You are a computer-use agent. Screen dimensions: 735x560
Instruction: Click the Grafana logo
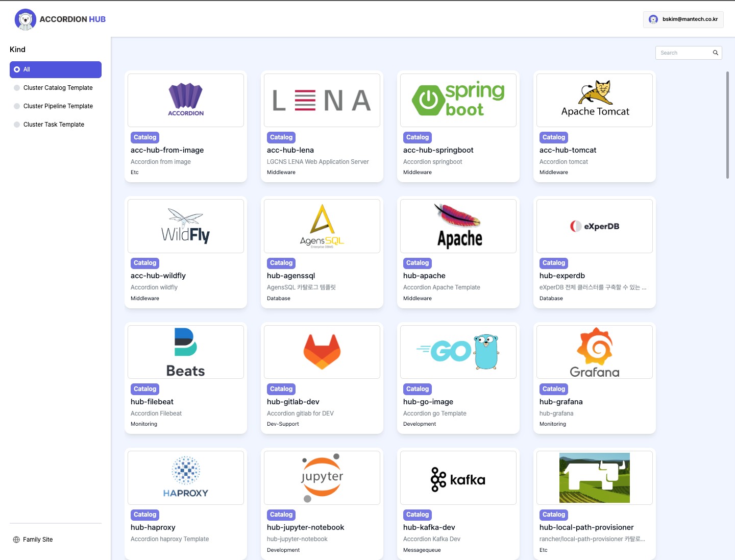click(x=595, y=352)
